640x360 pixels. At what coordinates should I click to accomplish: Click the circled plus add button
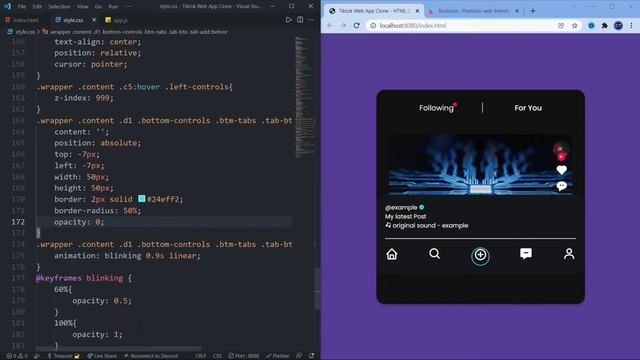[x=480, y=255]
